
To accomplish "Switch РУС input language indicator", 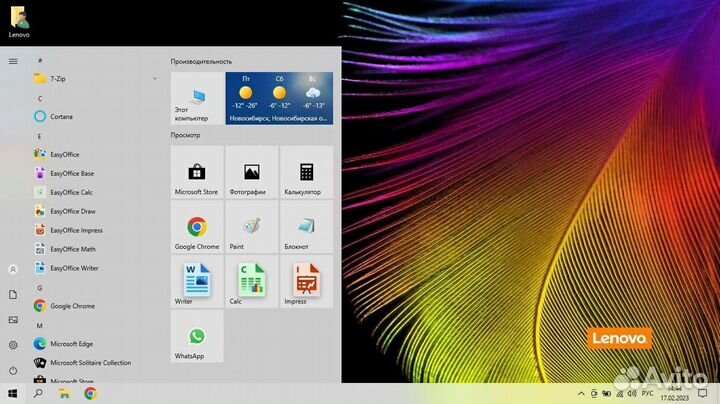I will (647, 393).
